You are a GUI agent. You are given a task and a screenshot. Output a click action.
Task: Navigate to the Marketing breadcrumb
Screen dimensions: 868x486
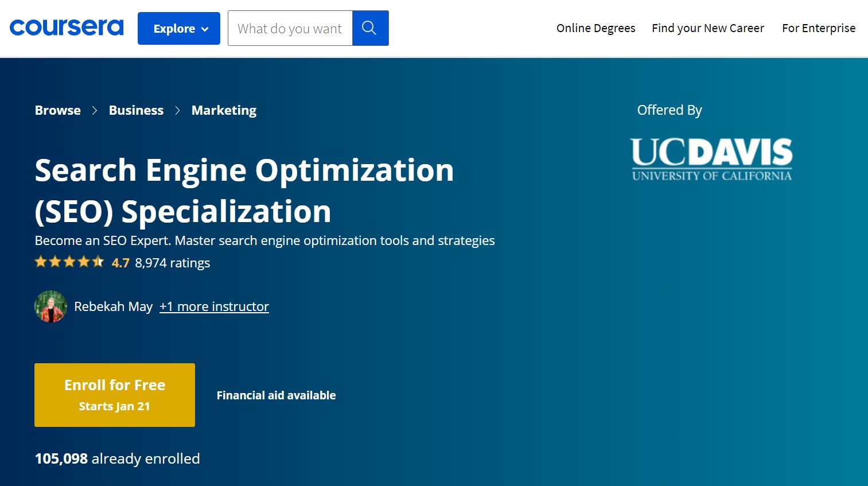(224, 110)
